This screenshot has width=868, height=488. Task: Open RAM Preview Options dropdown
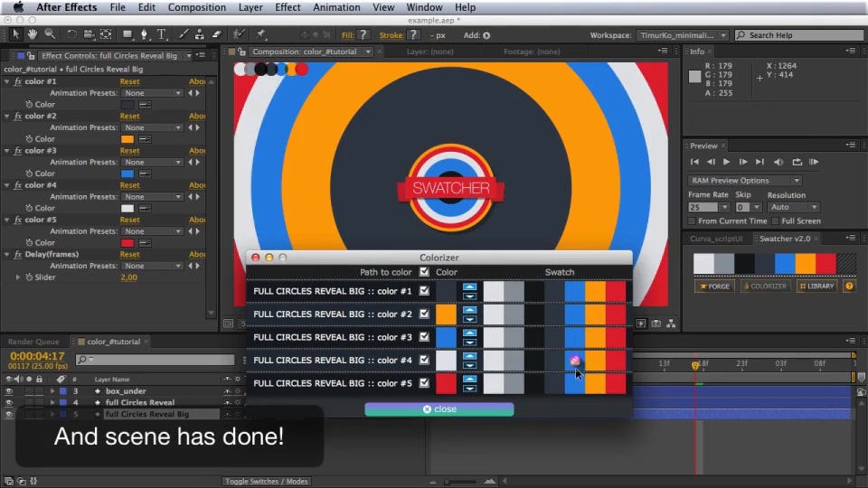(x=744, y=181)
